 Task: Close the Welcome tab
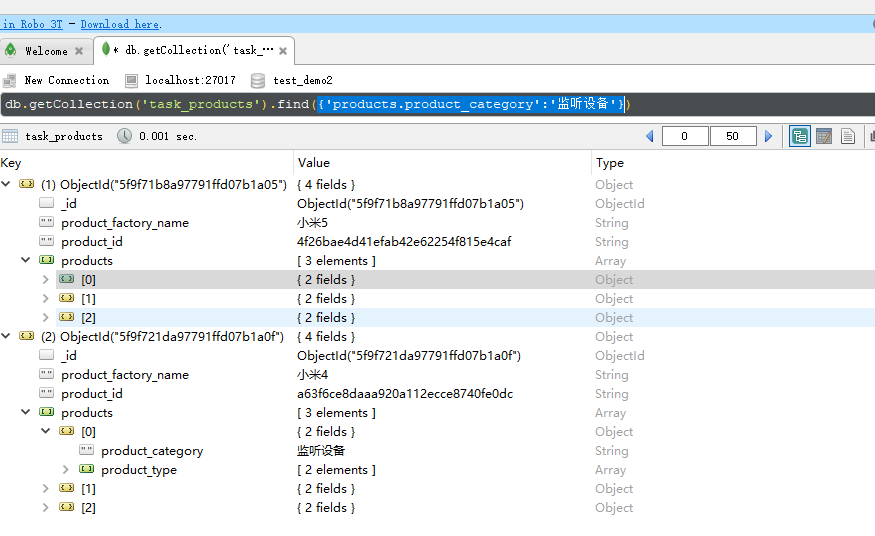tap(79, 51)
